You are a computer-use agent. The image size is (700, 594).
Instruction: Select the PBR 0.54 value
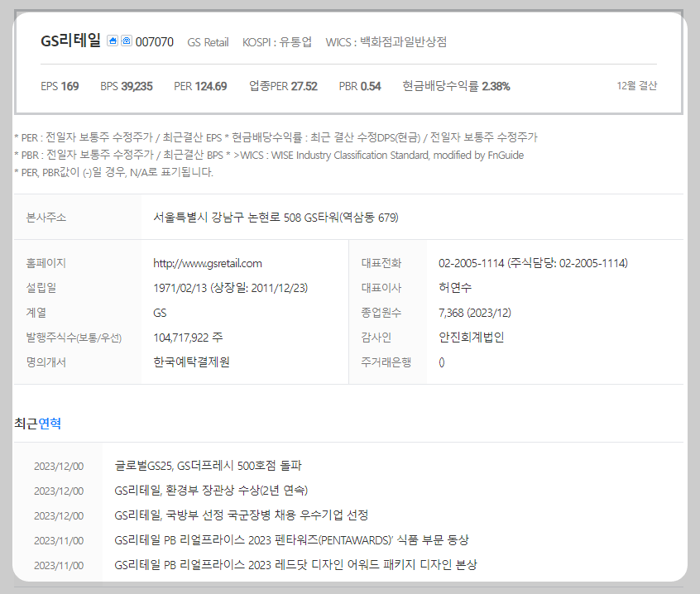point(360,86)
